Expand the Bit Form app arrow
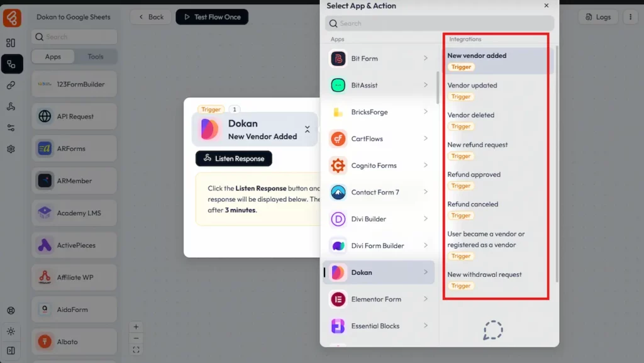Screen dimensions: 644x363 [426, 59]
